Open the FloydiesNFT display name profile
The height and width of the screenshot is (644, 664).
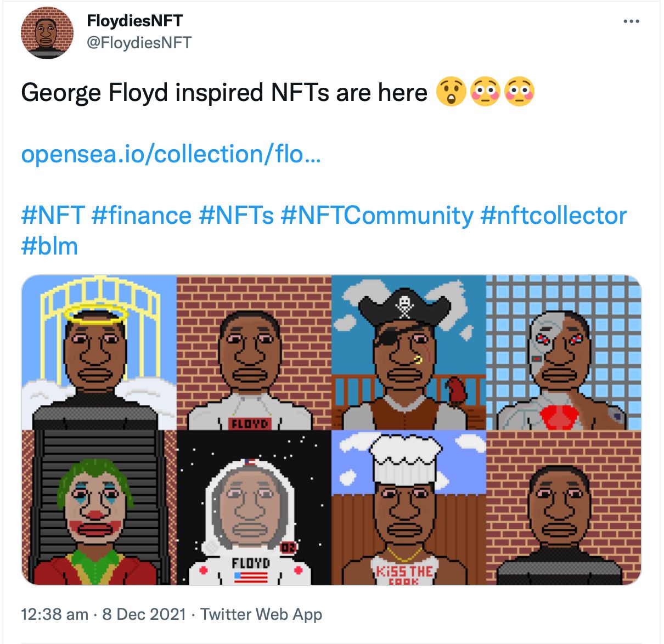134,21
